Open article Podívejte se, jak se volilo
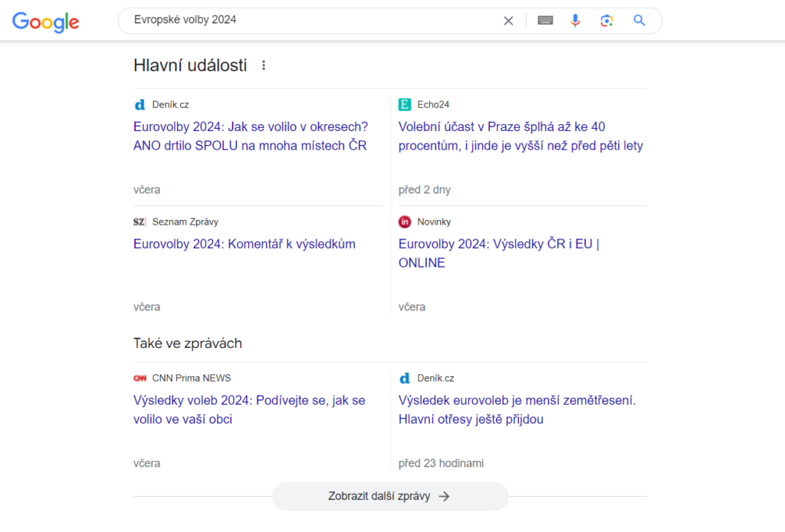This screenshot has height=532, width=785. pos(249,409)
